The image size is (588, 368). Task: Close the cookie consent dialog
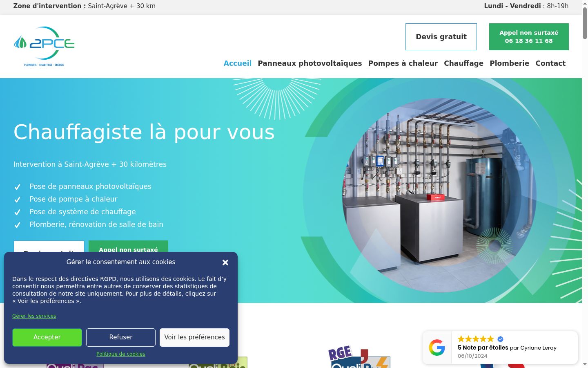(x=225, y=263)
